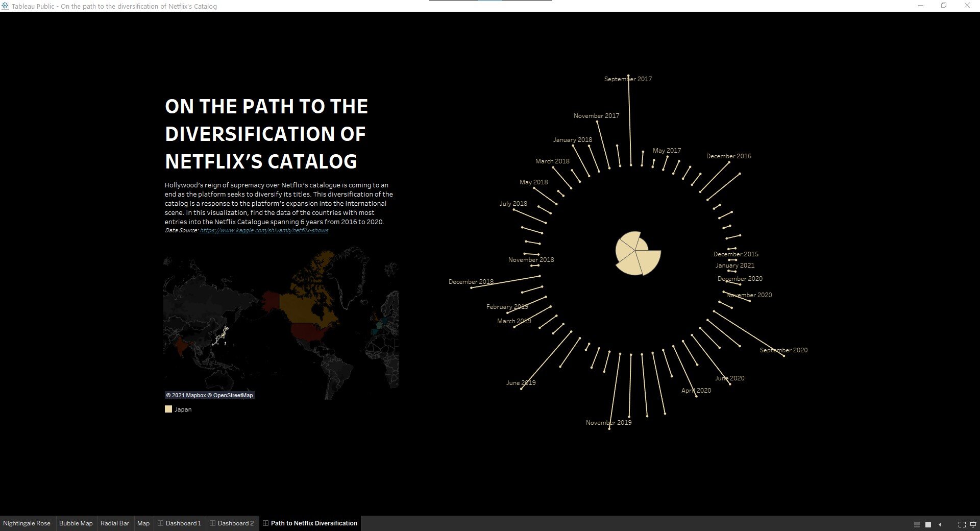
Task: Restore down the Tableau window
Action: tap(944, 6)
